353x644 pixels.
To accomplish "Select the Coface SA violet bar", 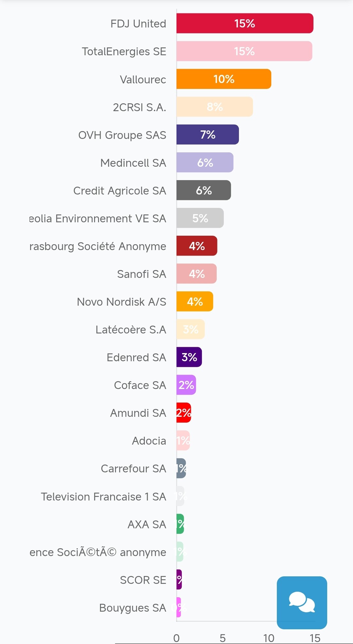I will [x=186, y=385].
